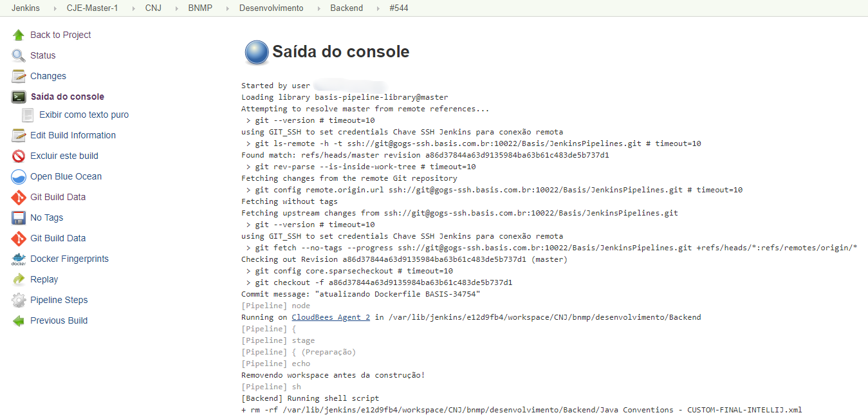Expand breadcrumb arrow after Backend

(x=376, y=8)
